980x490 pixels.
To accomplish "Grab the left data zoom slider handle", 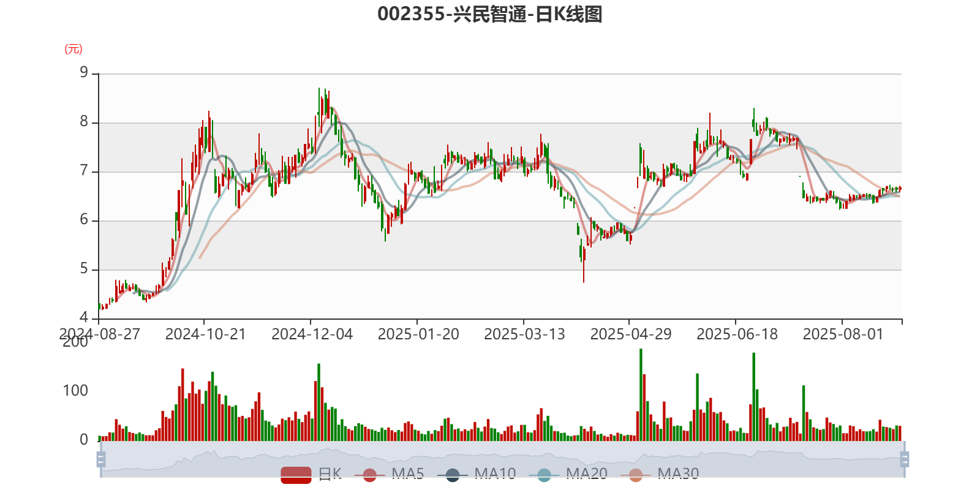I will click(x=101, y=459).
